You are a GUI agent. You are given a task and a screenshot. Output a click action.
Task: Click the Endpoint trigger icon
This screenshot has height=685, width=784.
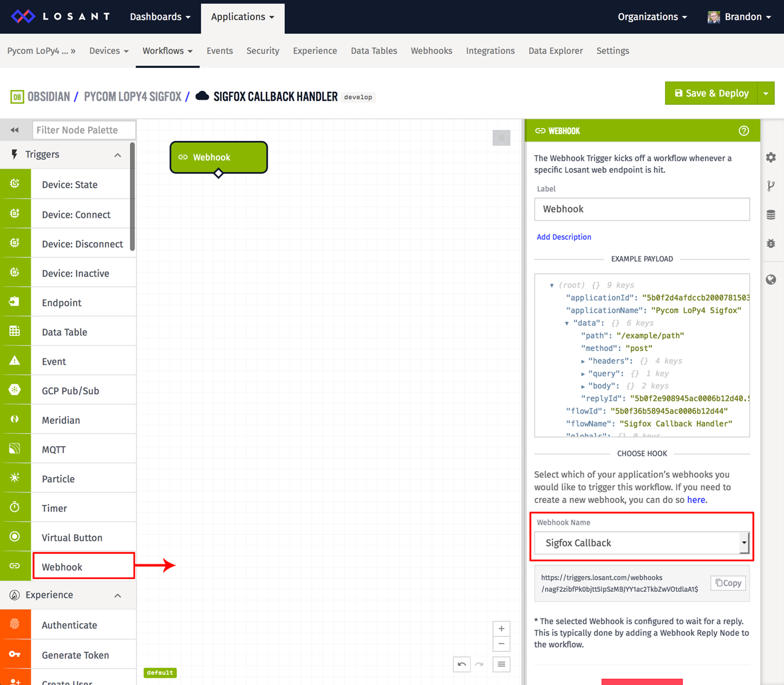(15, 301)
